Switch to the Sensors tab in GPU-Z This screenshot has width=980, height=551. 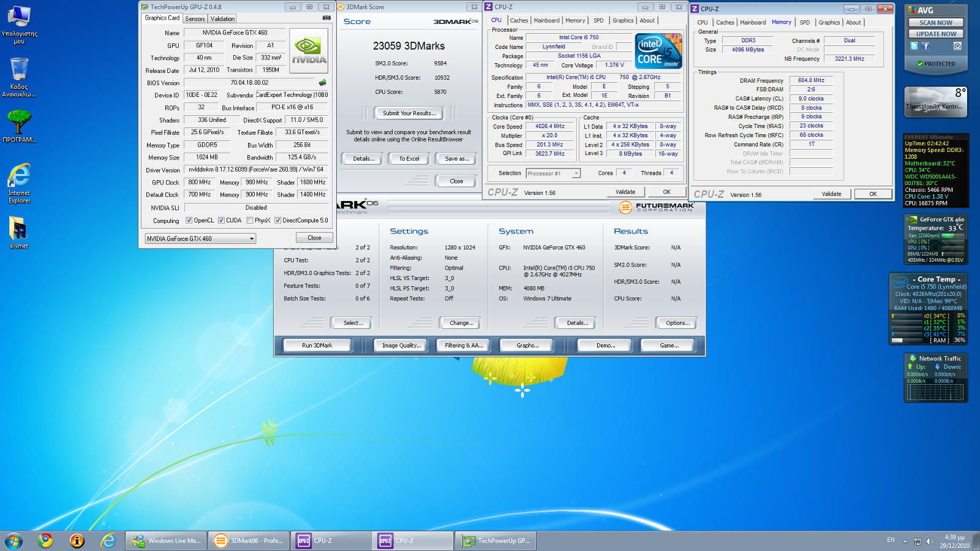pyautogui.click(x=195, y=18)
